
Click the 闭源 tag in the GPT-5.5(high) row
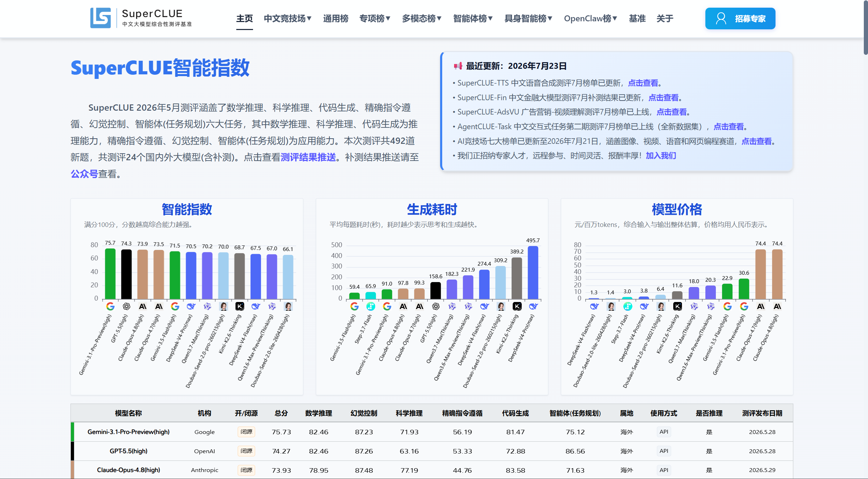coord(246,451)
